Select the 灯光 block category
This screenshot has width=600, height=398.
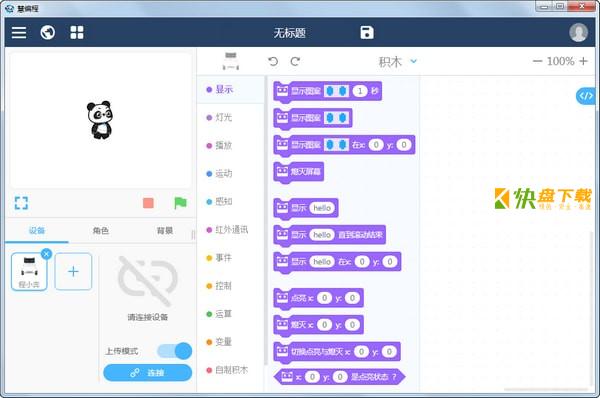(x=231, y=117)
